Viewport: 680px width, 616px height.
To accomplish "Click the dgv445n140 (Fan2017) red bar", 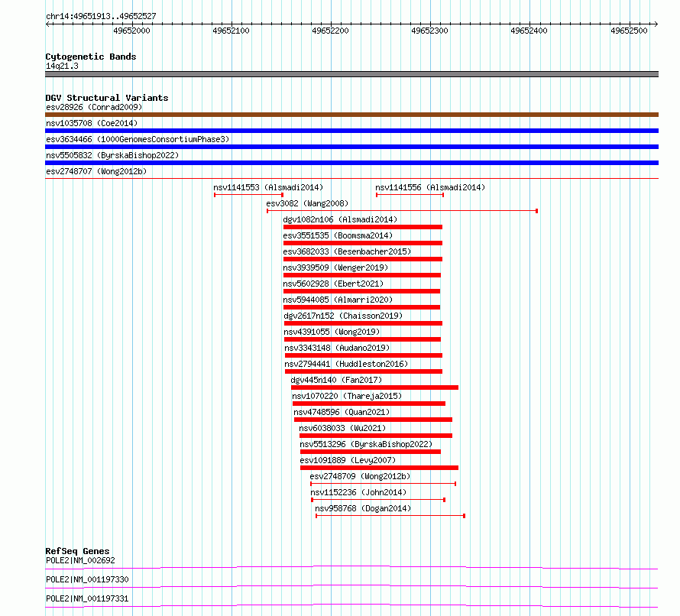I will coord(374,387).
